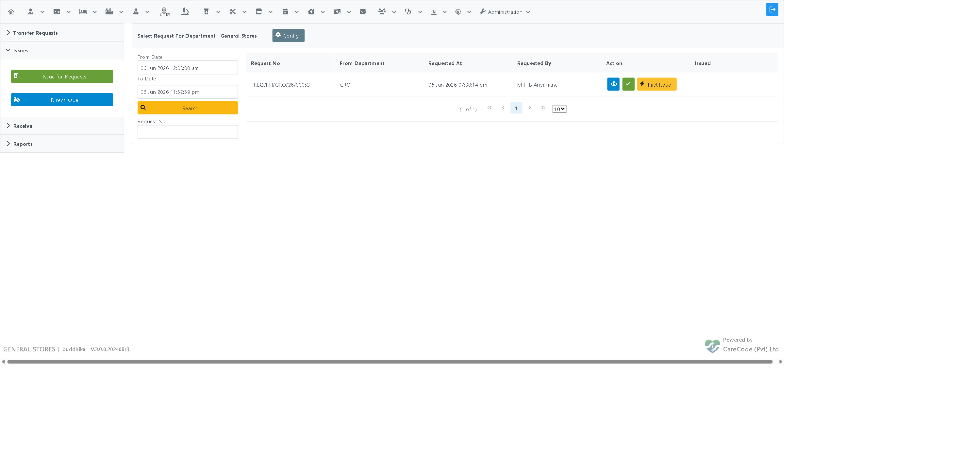Expand dropdown arrow next to doctor icon
980x456 pixels.
click(x=42, y=12)
